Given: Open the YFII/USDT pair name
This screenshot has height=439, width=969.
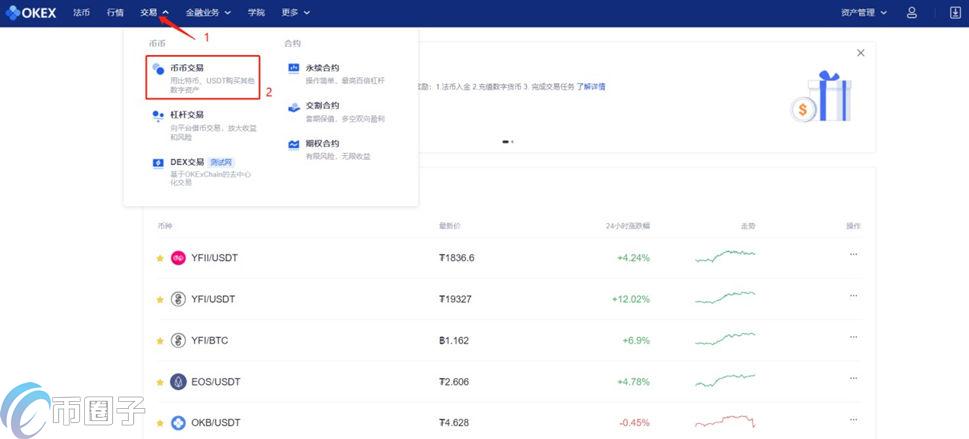Looking at the screenshot, I should point(214,258).
